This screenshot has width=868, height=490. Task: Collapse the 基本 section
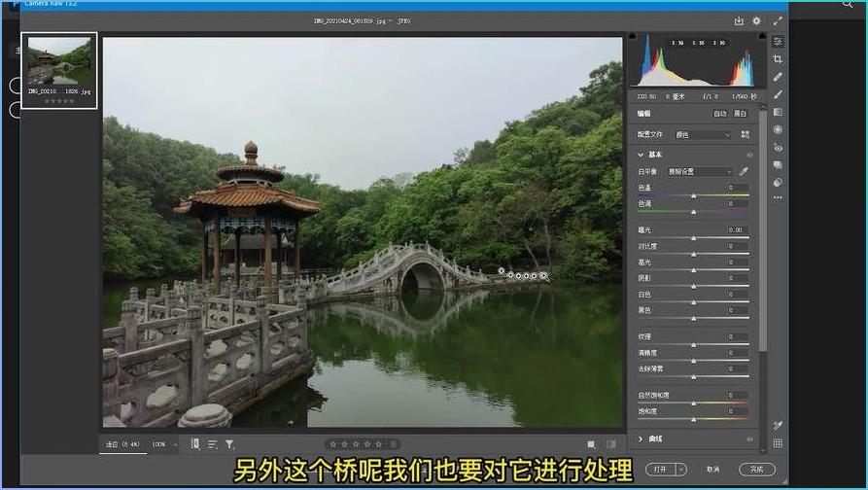[x=641, y=155]
